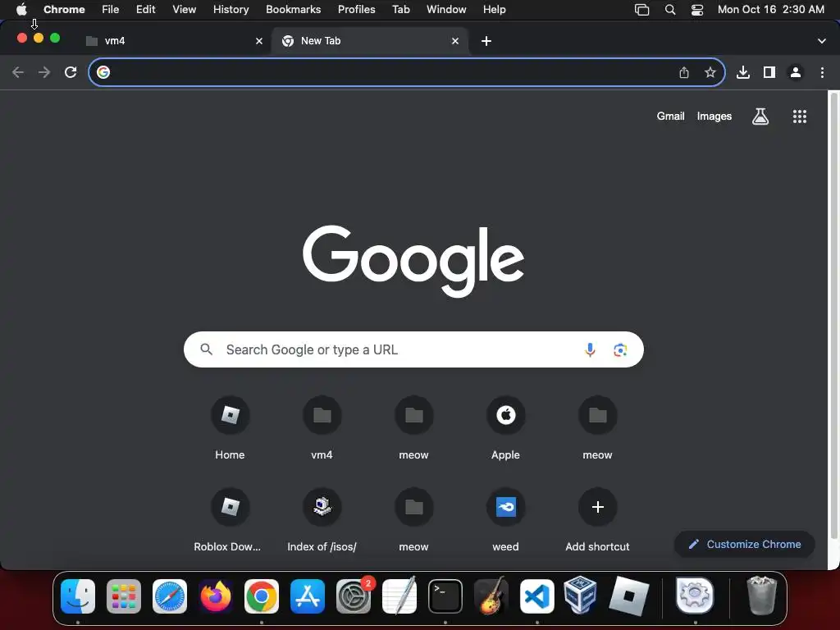The height and width of the screenshot is (630, 840).
Task: Close the New Tab tab
Action: (x=455, y=41)
